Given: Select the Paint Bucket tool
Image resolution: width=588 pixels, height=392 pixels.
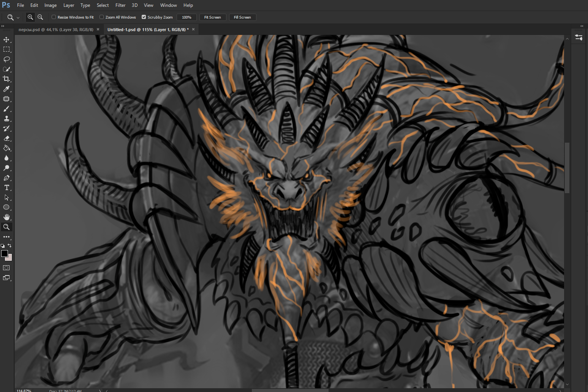Looking at the screenshot, I should [x=6, y=148].
